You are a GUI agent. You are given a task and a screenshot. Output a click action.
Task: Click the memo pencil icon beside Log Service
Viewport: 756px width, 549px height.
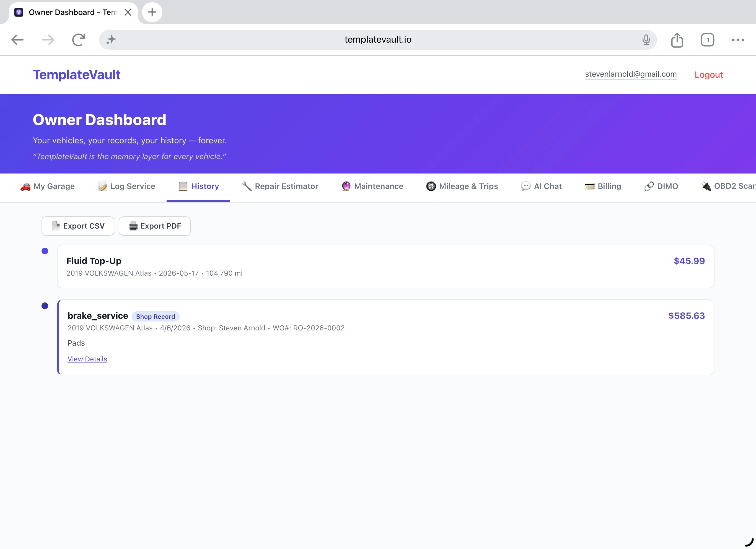[x=103, y=186]
